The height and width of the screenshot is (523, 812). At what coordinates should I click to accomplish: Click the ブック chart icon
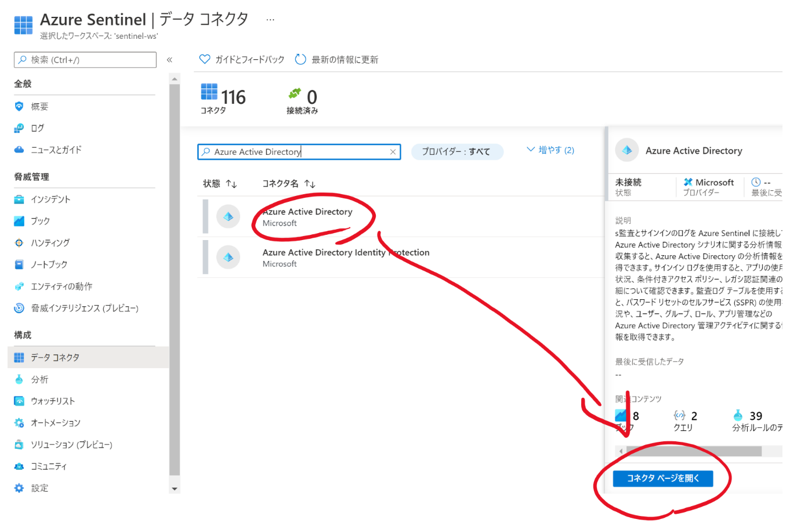pos(19,221)
